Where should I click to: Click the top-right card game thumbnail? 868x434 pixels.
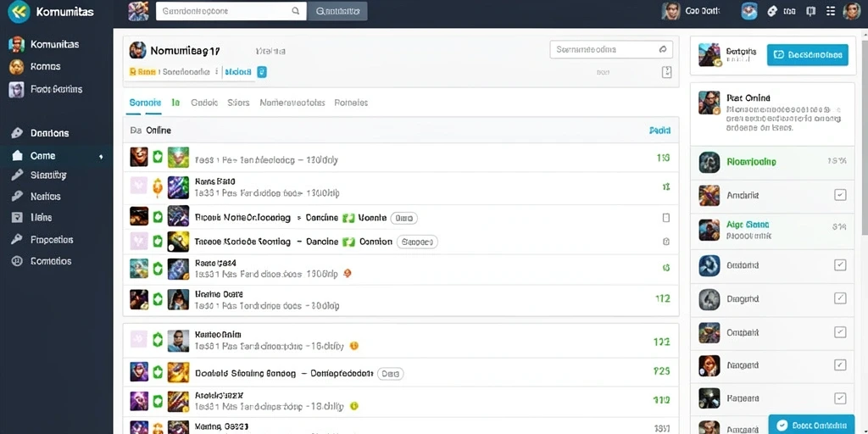coord(709,55)
